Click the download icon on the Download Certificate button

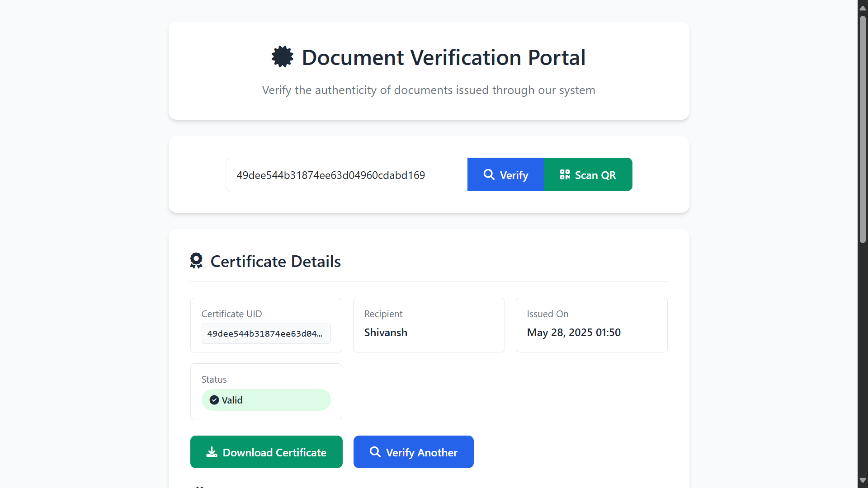(x=212, y=452)
